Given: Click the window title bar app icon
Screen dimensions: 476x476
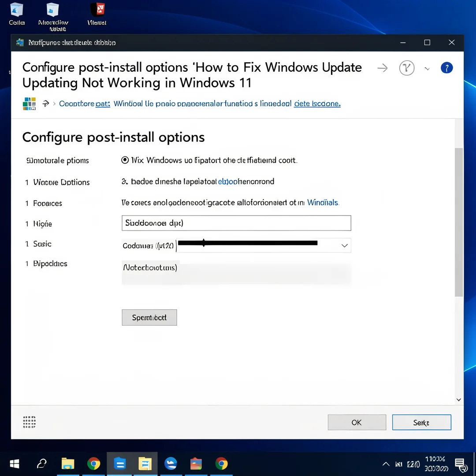Looking at the screenshot, I should 20,42.
